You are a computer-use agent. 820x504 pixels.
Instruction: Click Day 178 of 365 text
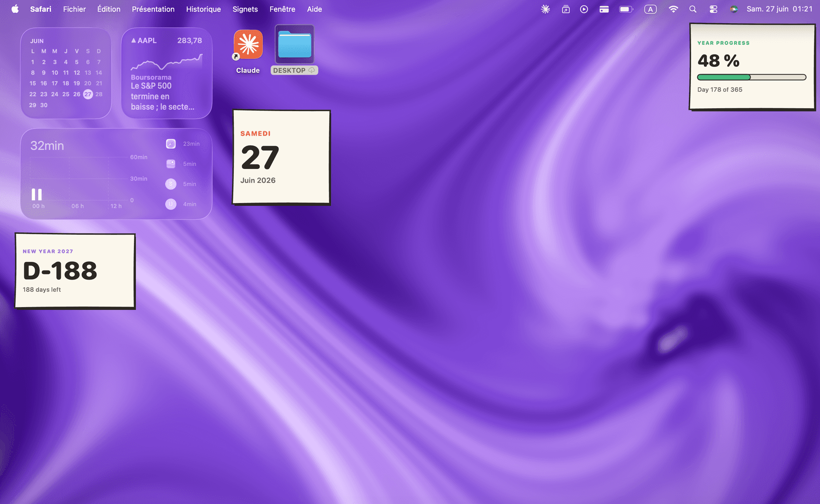click(720, 90)
